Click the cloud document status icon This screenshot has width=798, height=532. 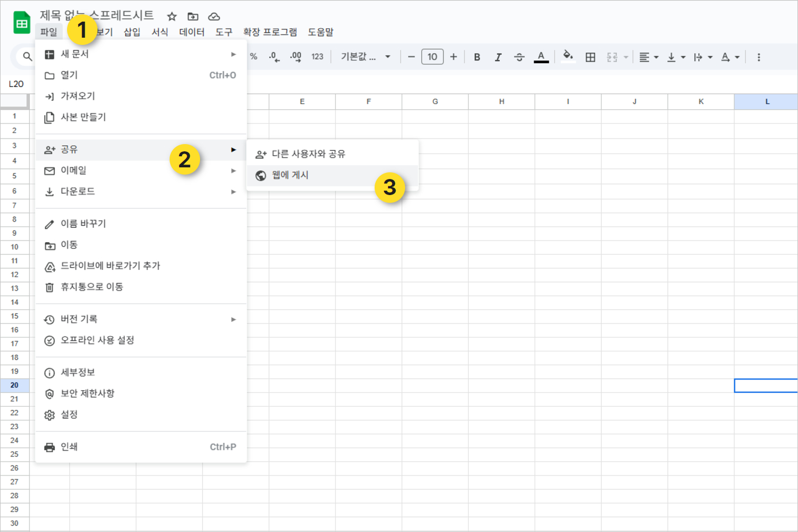click(214, 17)
